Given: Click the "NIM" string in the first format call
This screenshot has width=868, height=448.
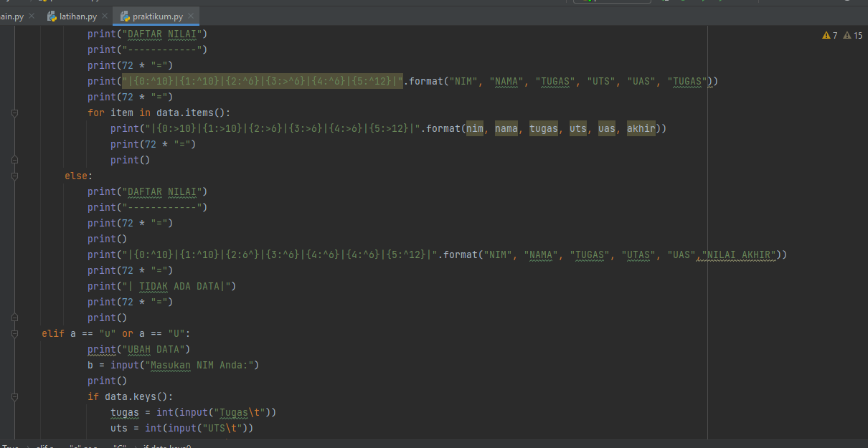Looking at the screenshot, I should click(463, 81).
